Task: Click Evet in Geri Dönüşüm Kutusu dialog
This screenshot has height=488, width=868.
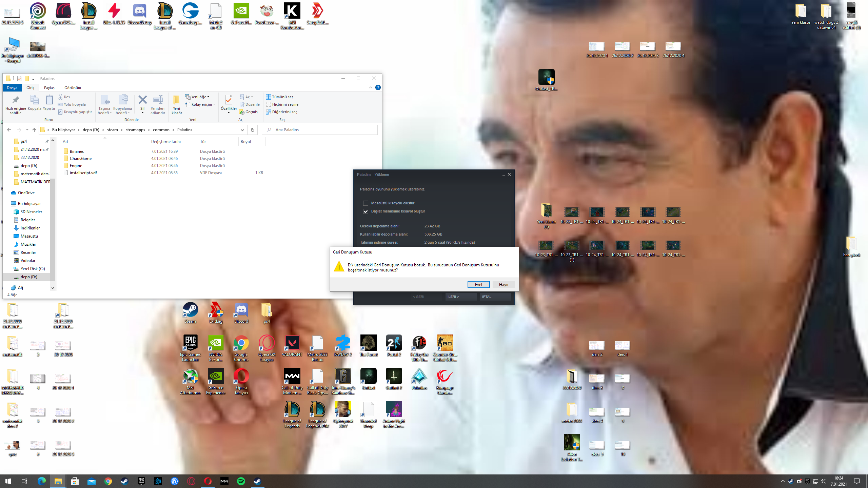Action: [x=478, y=285]
